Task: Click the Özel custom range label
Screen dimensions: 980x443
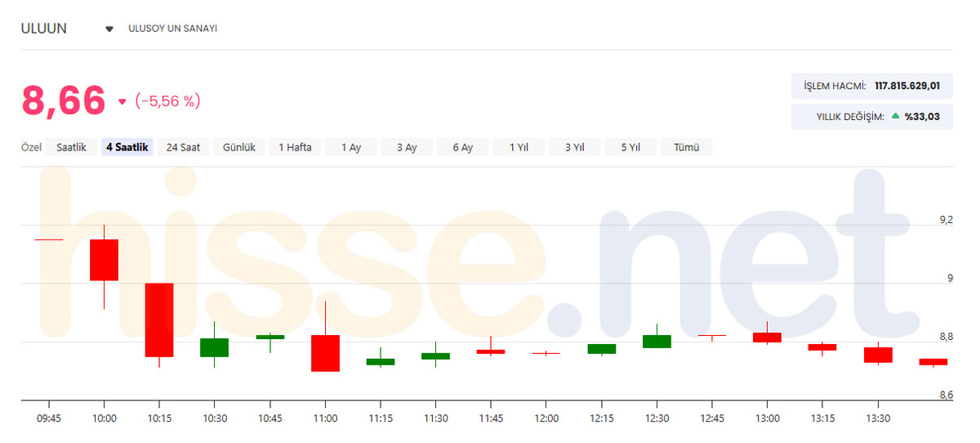Action: (x=31, y=148)
